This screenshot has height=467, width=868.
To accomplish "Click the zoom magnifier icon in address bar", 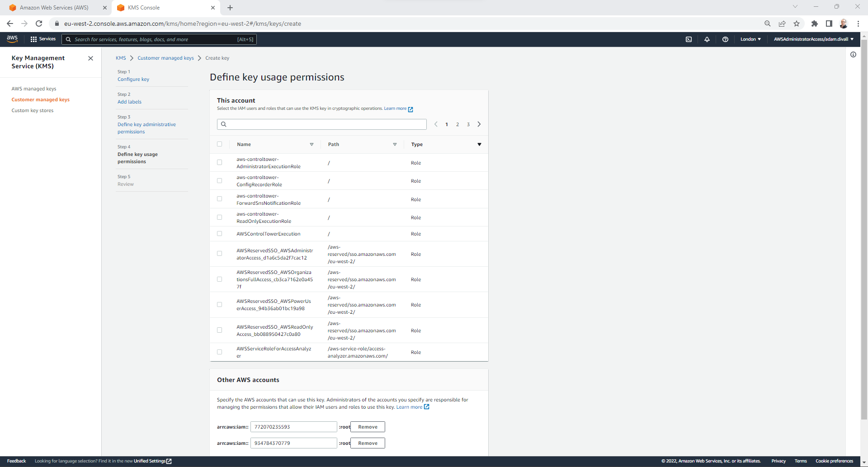I will click(x=768, y=24).
